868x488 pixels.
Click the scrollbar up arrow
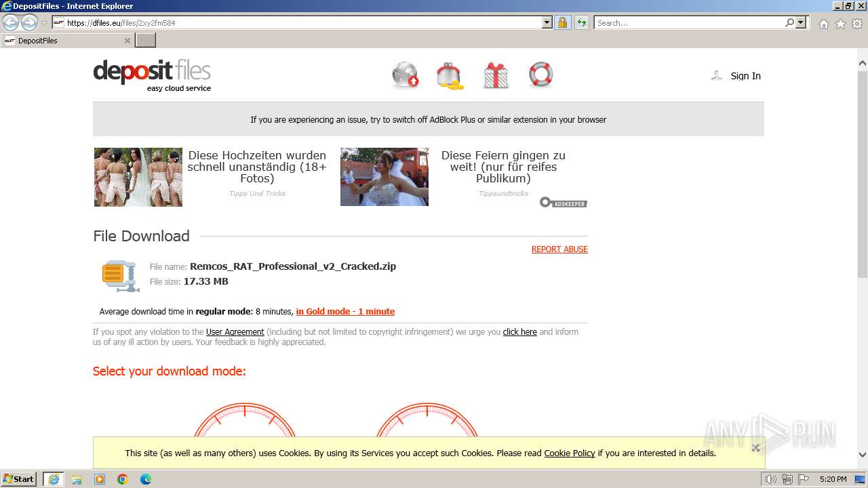click(863, 63)
